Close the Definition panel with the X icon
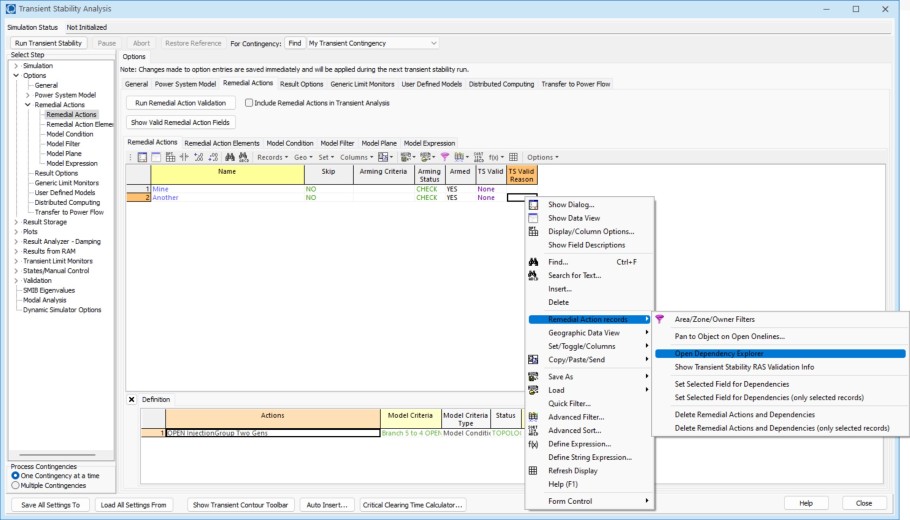Viewport: 910px width, 520px height. (x=132, y=399)
